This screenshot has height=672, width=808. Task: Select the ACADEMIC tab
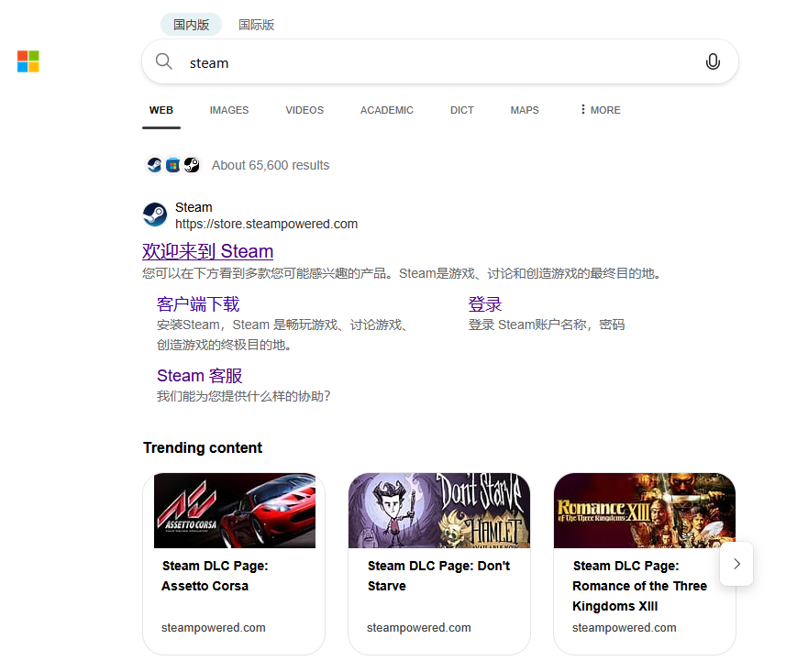386,110
